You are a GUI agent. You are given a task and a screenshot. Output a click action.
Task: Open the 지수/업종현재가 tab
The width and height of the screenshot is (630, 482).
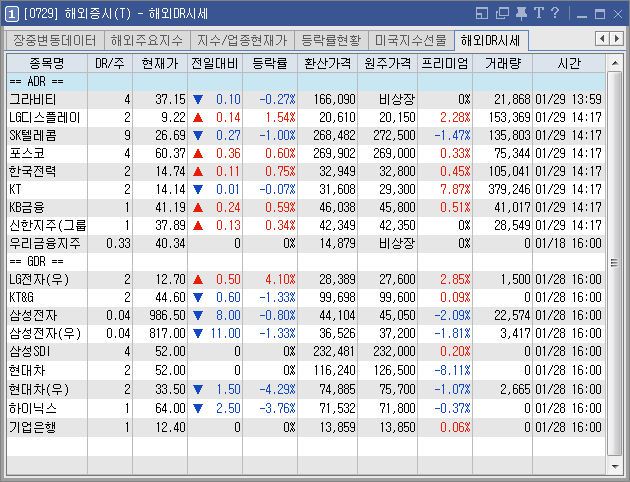(242, 41)
